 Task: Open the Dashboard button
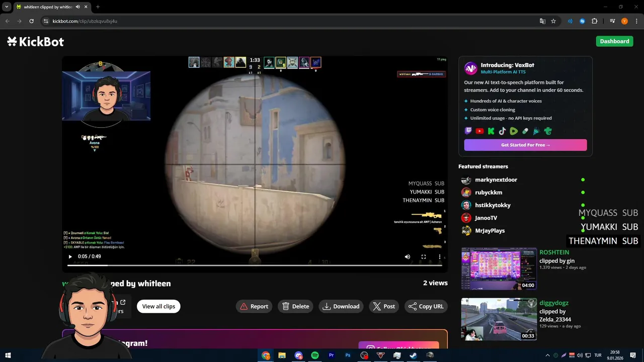click(x=614, y=41)
